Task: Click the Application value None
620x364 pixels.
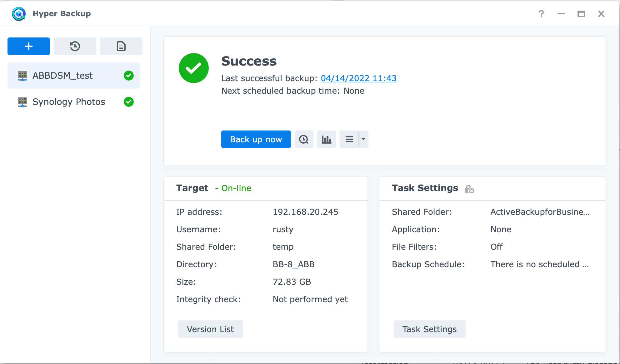Action: pyautogui.click(x=501, y=229)
